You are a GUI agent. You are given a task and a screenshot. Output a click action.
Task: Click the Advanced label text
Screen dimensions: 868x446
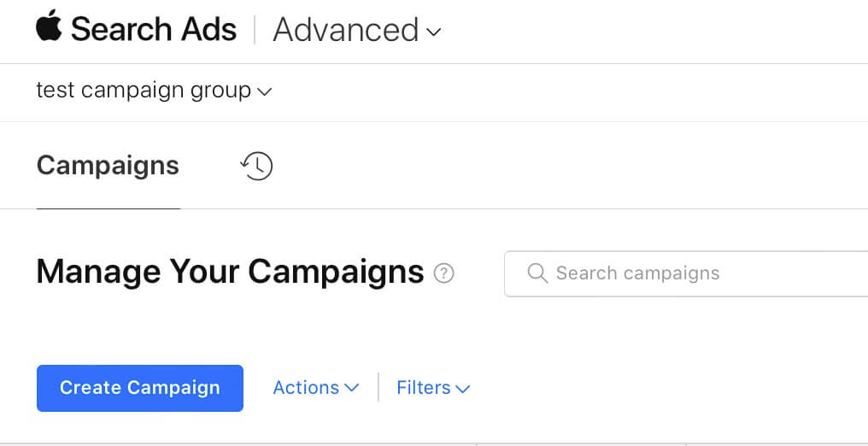[x=345, y=31]
